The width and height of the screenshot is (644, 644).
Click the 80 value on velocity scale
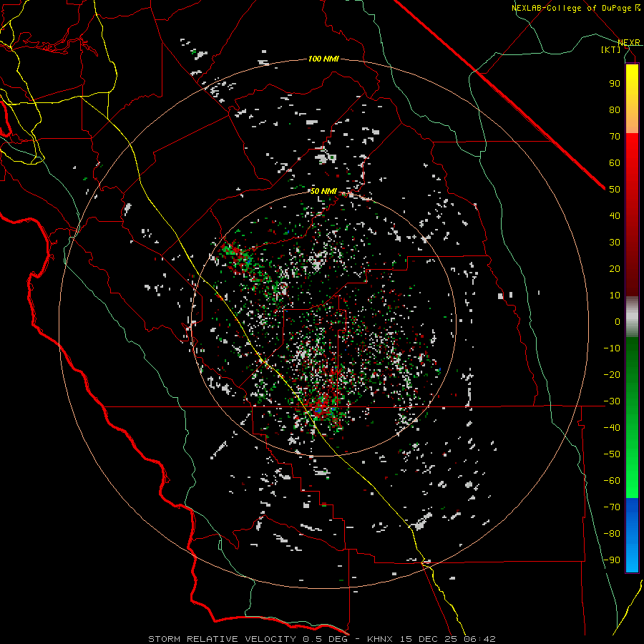click(615, 109)
